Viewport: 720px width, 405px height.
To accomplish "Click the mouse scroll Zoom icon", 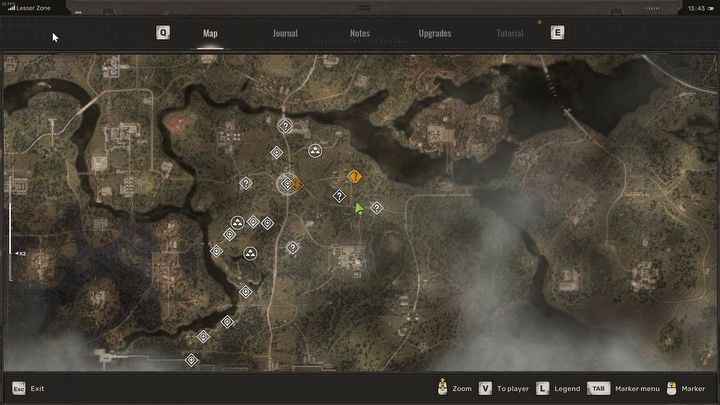I will pos(441,388).
